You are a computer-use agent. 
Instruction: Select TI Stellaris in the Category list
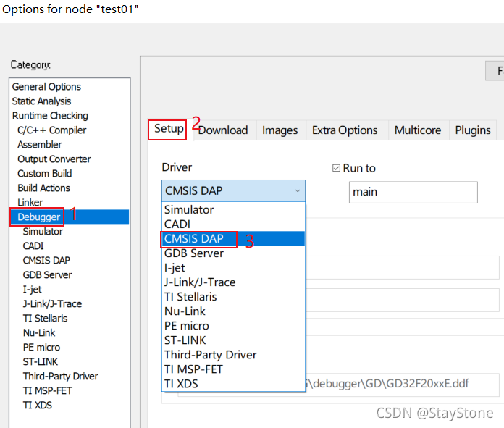[45, 319]
